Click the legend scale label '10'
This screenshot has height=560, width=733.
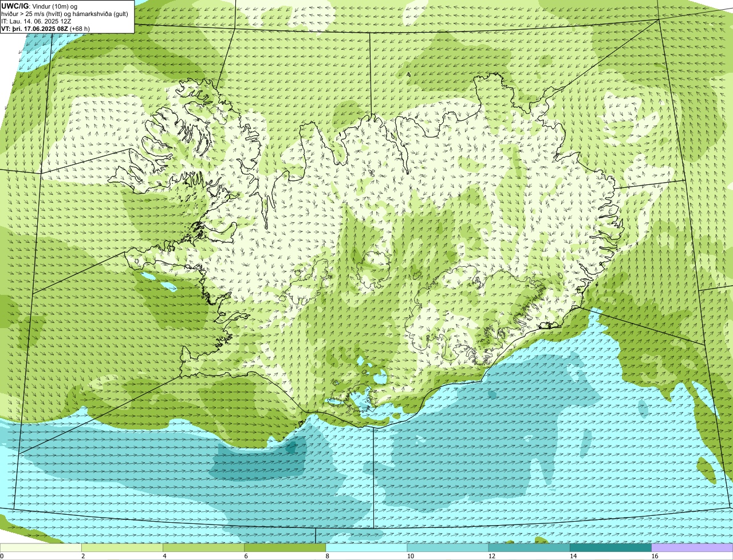point(411,556)
